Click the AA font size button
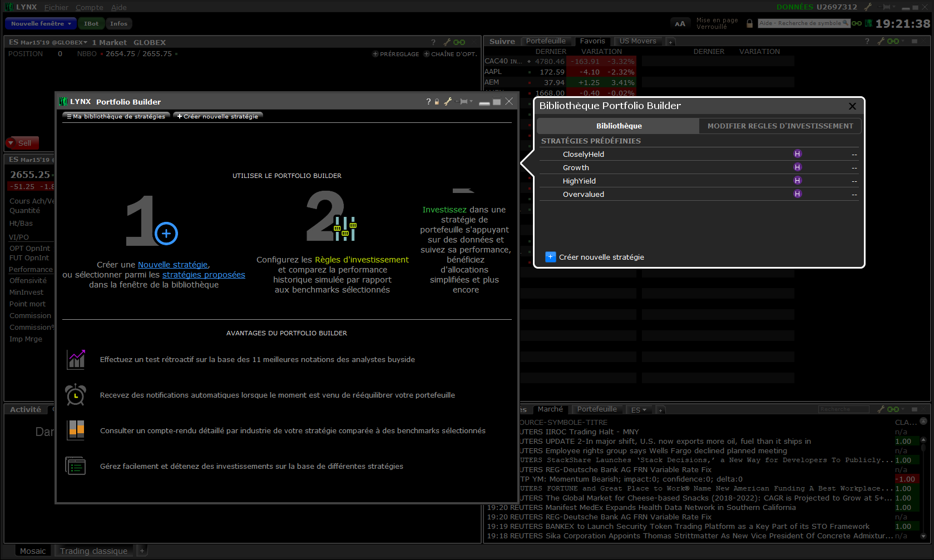 tap(680, 24)
